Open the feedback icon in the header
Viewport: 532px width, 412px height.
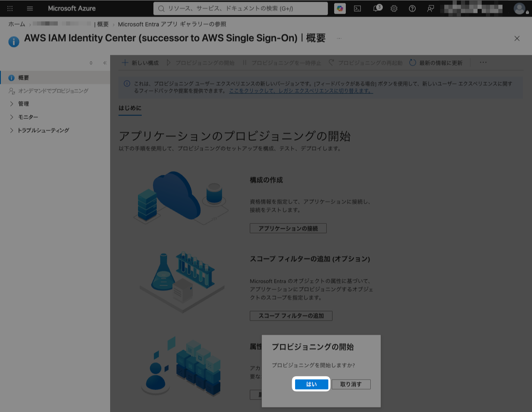(x=431, y=8)
